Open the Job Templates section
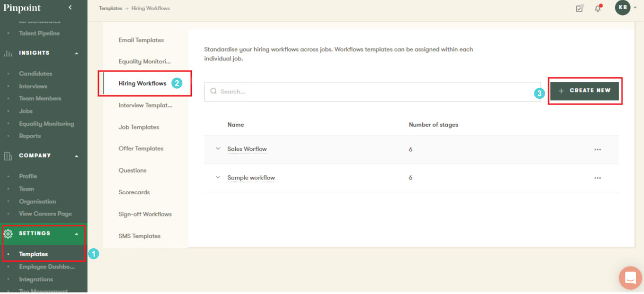 pyautogui.click(x=139, y=127)
